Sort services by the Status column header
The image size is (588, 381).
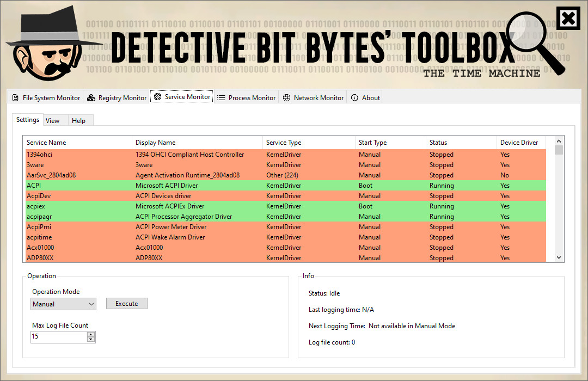pos(438,143)
